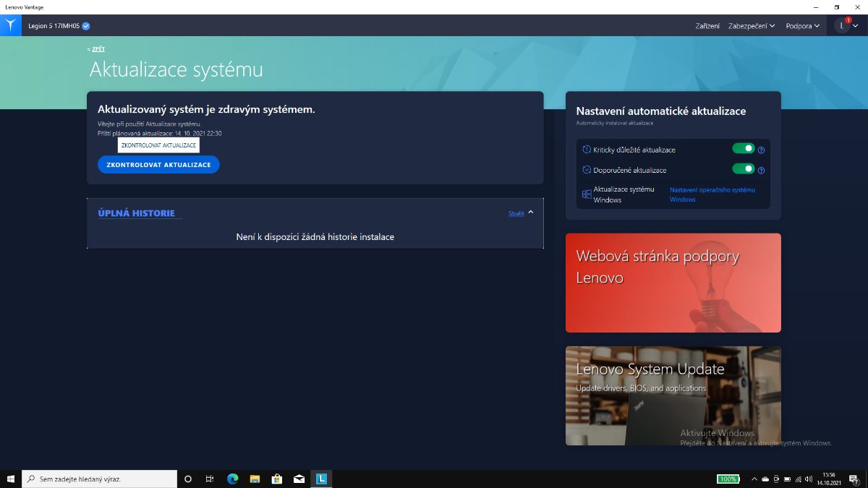868x488 pixels.
Task: Click the Windows taskbar search field
Action: (101, 479)
